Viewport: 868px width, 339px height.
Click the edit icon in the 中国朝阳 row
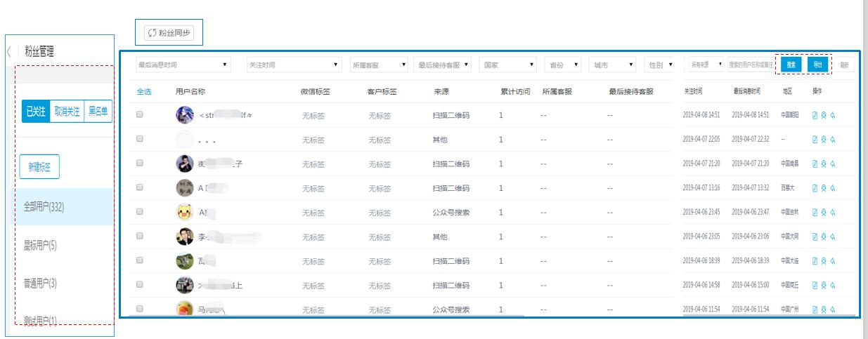(x=815, y=115)
